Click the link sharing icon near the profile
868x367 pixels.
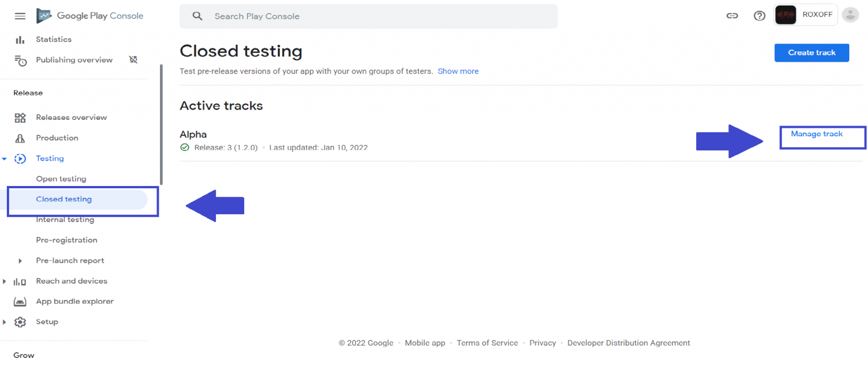point(732,15)
